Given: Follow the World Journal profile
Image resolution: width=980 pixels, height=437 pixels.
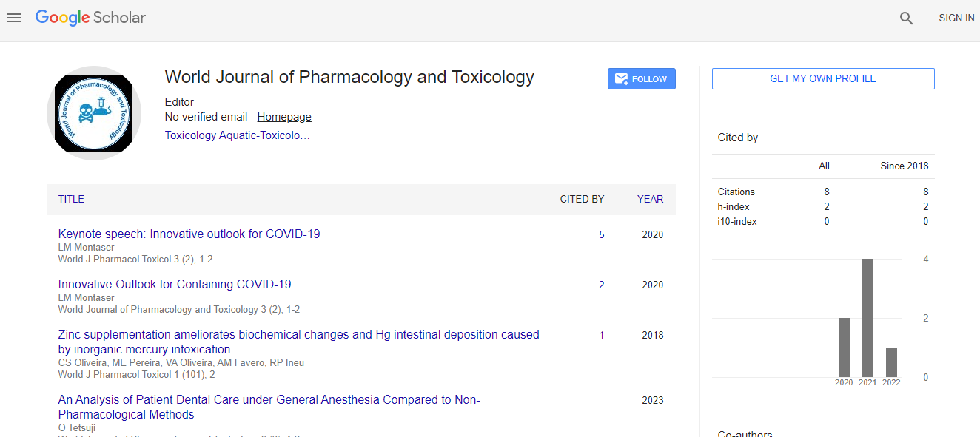Looking at the screenshot, I should click(641, 79).
